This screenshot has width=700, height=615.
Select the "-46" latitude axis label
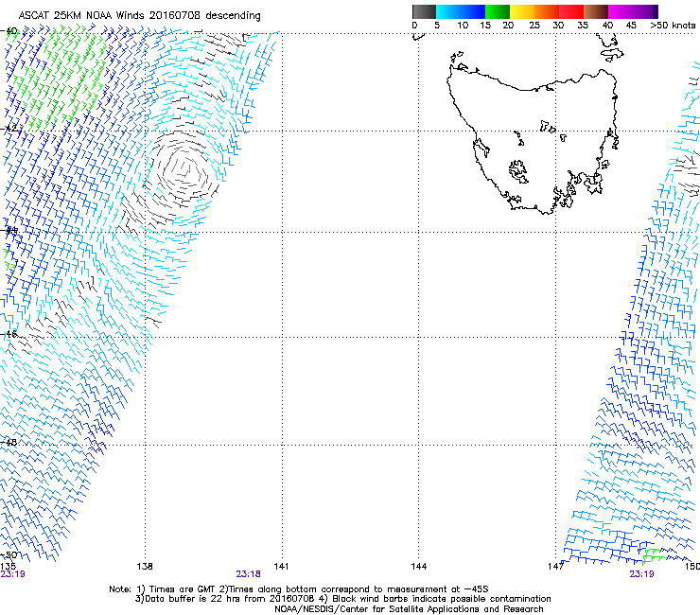[9, 334]
